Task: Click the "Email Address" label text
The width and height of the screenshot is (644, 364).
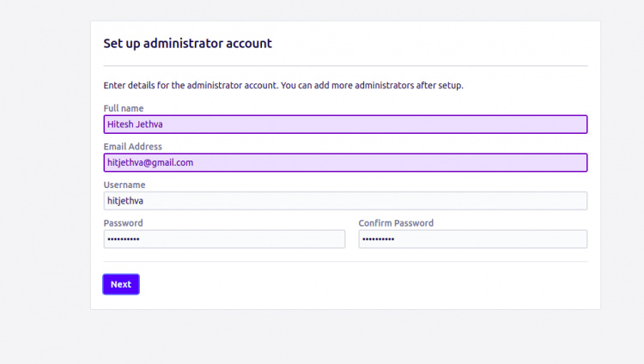Action: point(133,147)
